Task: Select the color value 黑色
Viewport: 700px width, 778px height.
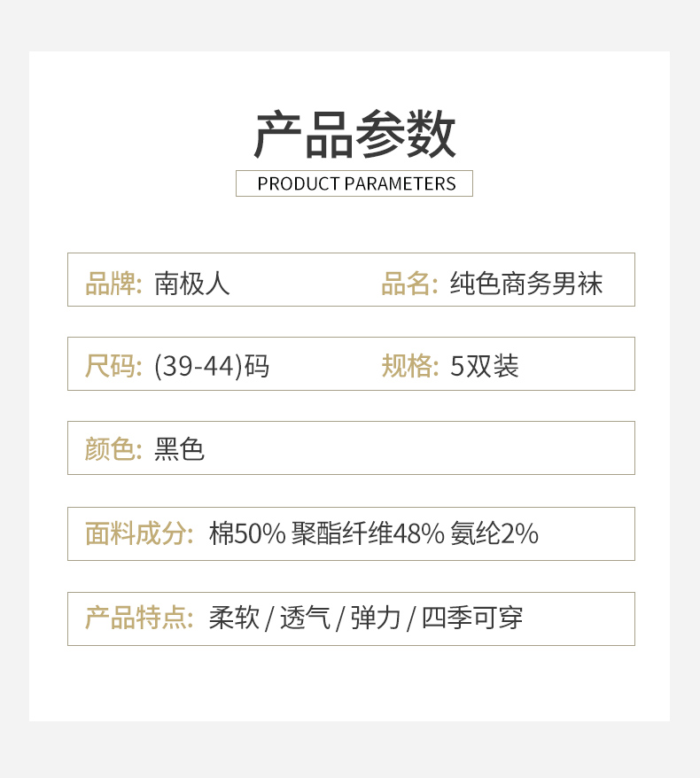Action: tap(179, 449)
